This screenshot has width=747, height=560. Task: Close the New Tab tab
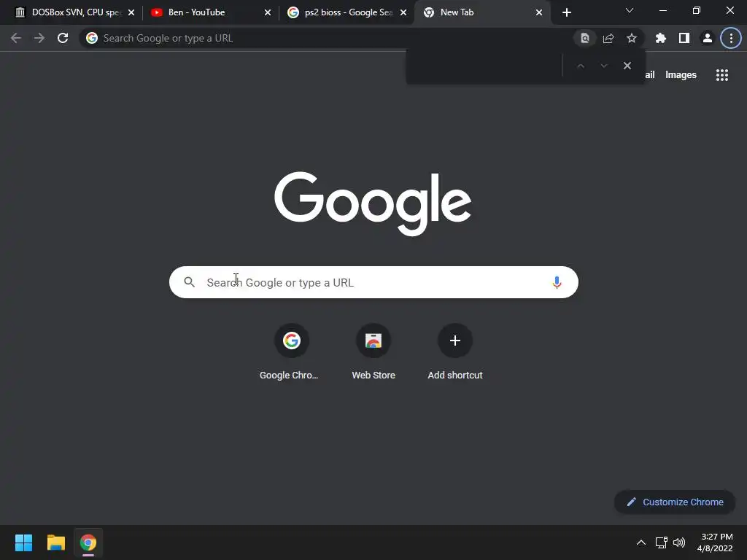[x=539, y=13]
